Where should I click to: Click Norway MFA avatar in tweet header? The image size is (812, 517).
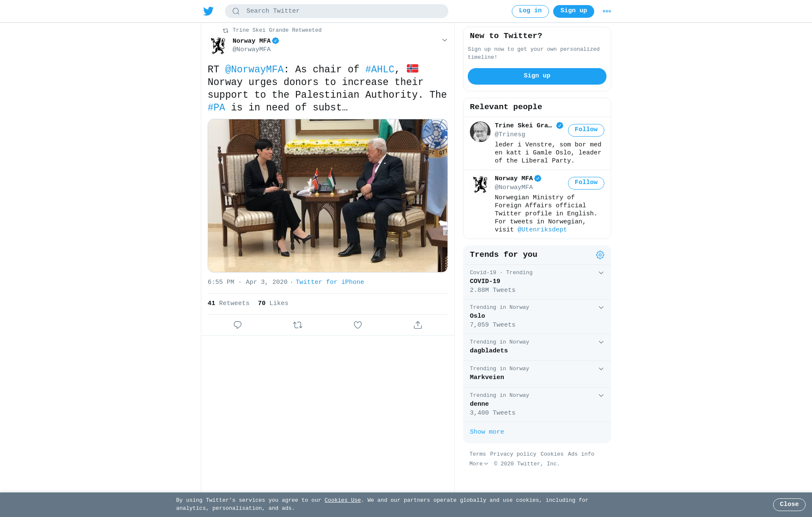[x=218, y=45]
